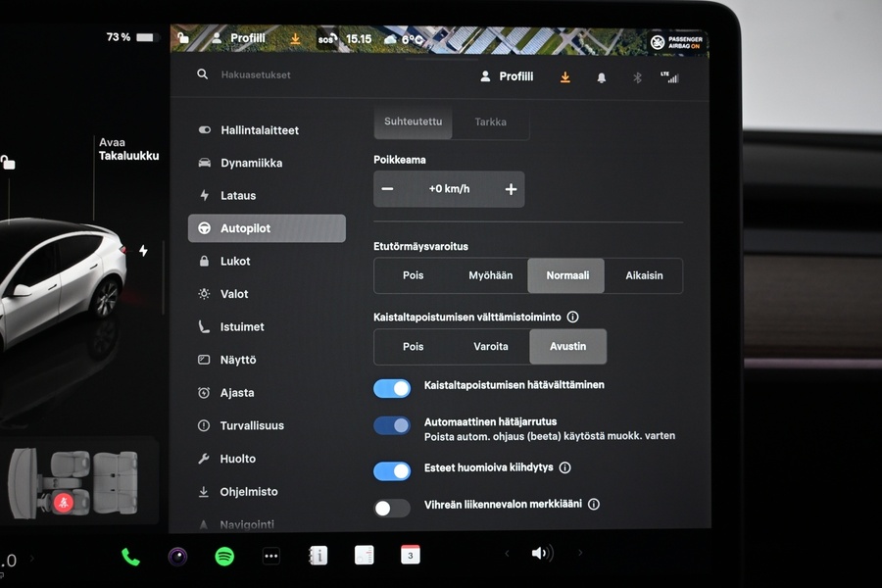Enable Vihreän liikennevalon merkkiääni toggle
882x588 pixels.
click(392, 508)
